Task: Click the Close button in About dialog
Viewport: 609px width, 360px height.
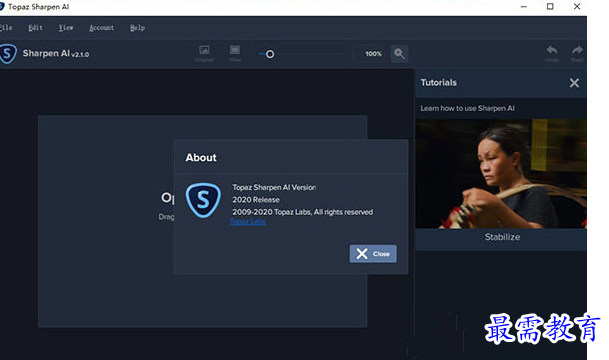Action: click(373, 254)
